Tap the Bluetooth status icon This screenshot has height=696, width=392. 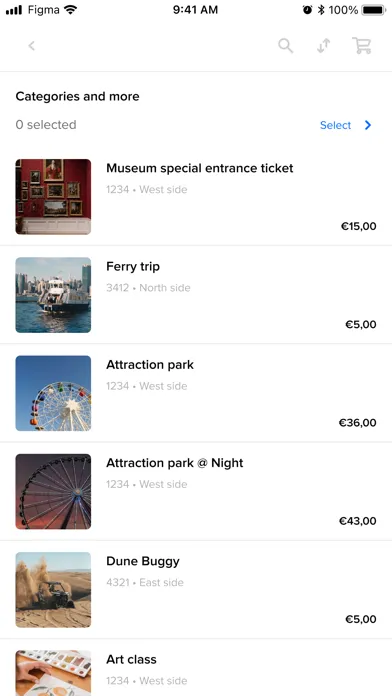point(321,10)
